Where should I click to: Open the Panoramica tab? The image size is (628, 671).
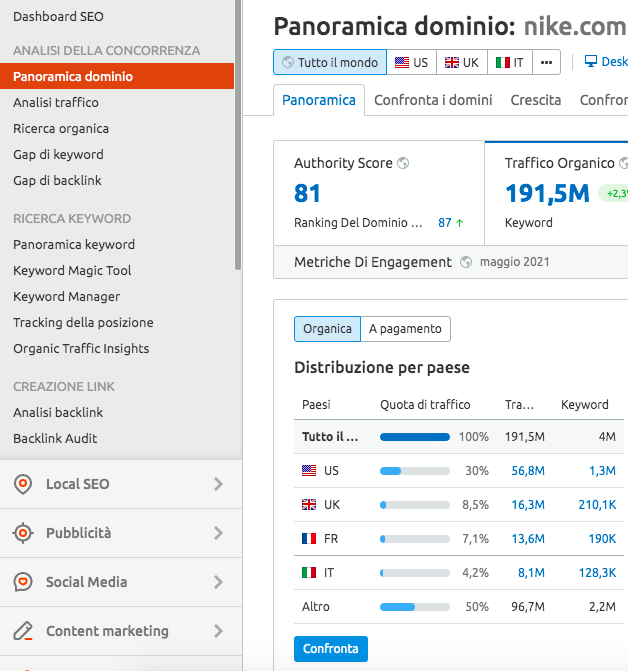pos(319,100)
